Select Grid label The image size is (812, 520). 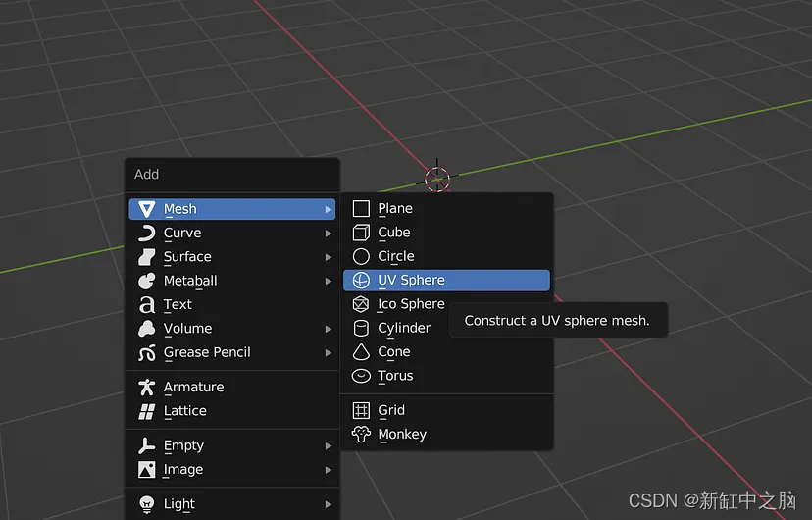(391, 410)
